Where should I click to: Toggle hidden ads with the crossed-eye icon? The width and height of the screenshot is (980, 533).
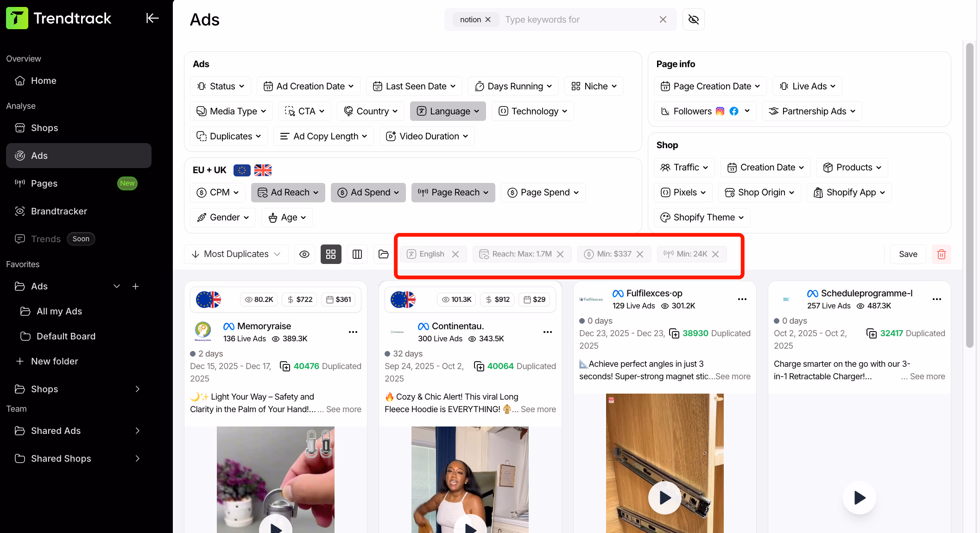coord(693,19)
